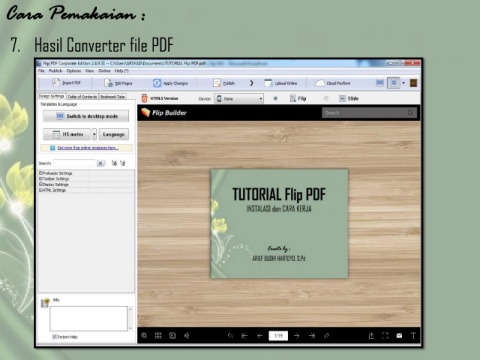Click the share icon
This screenshot has height=360, width=480.
click(x=371, y=336)
